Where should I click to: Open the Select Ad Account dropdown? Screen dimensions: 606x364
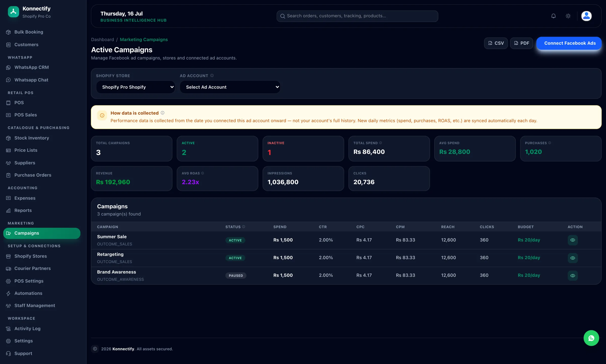click(x=230, y=87)
